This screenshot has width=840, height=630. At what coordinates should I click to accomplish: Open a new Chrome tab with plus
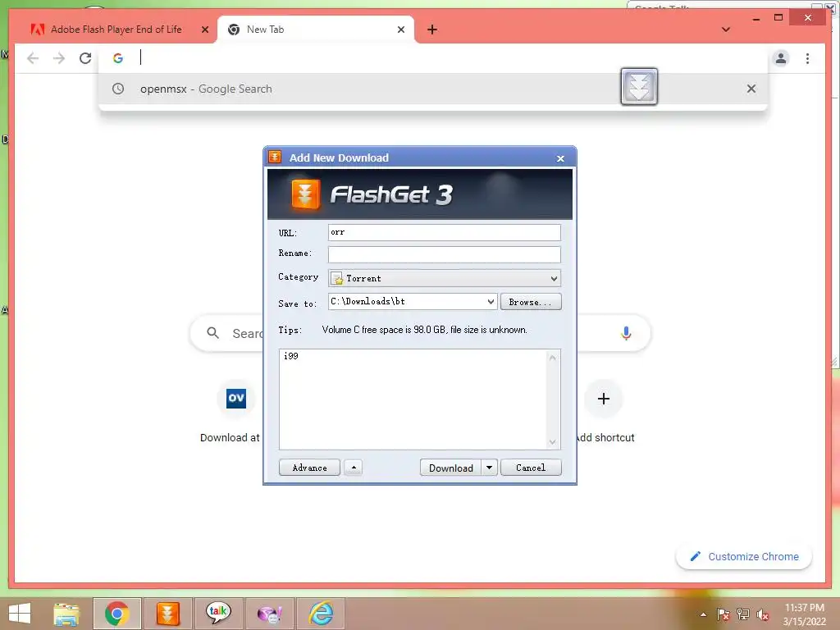pos(432,30)
